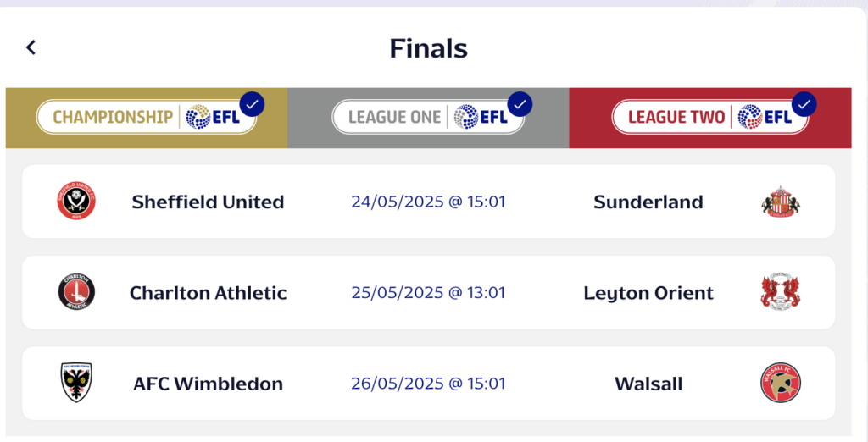Select the League Two tab
Viewport: 868px width, 442px height.
[x=710, y=118]
